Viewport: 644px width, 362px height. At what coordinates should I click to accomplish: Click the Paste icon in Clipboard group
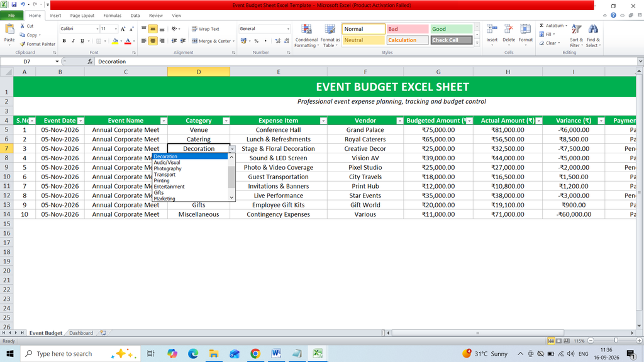9,30
